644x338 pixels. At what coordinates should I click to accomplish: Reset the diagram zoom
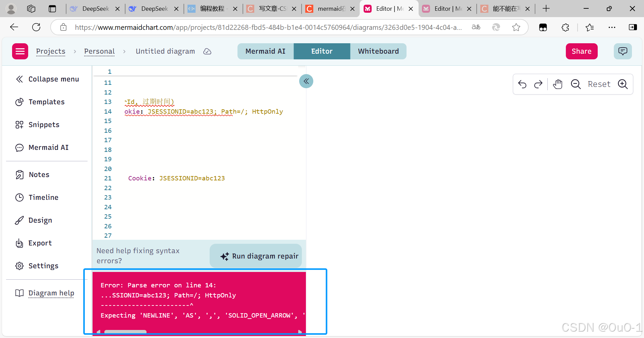[599, 84]
